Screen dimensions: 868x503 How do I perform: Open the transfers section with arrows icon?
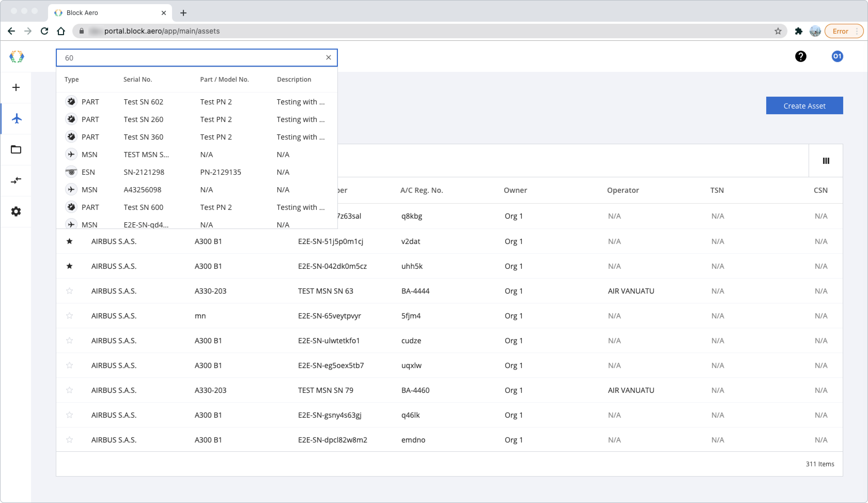[x=16, y=180]
